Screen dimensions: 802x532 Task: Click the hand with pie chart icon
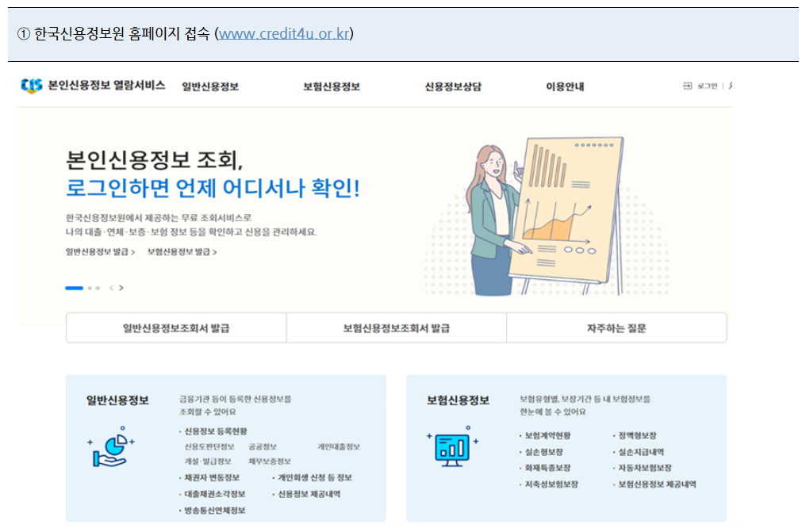point(111,447)
